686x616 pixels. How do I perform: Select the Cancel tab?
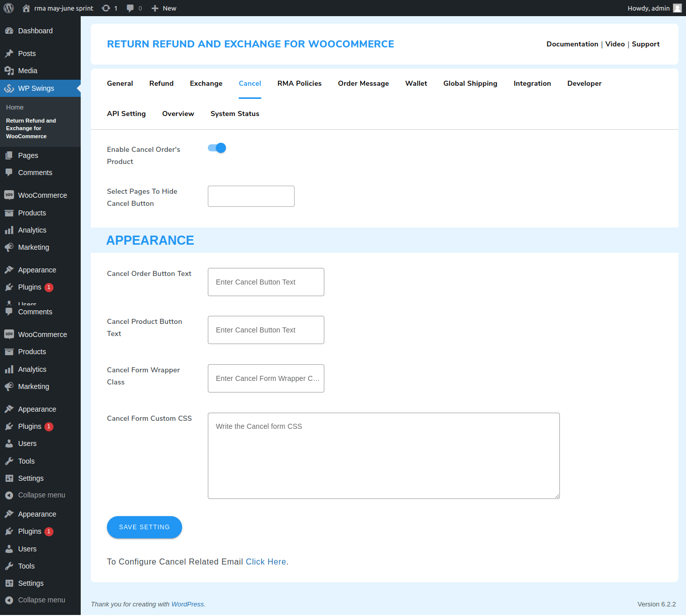(x=250, y=83)
